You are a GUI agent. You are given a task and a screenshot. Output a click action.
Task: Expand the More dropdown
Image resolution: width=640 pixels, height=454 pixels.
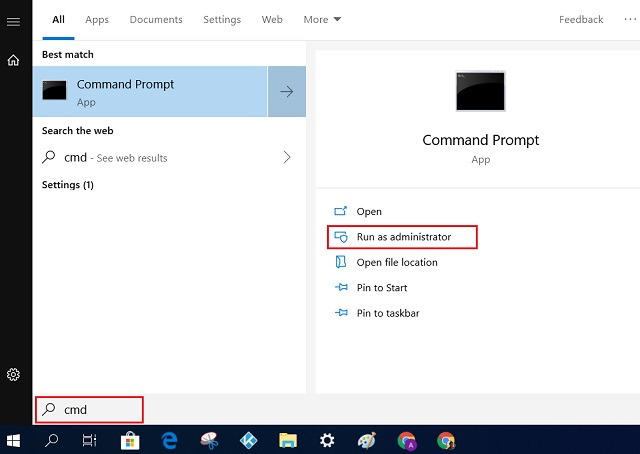[x=322, y=20]
